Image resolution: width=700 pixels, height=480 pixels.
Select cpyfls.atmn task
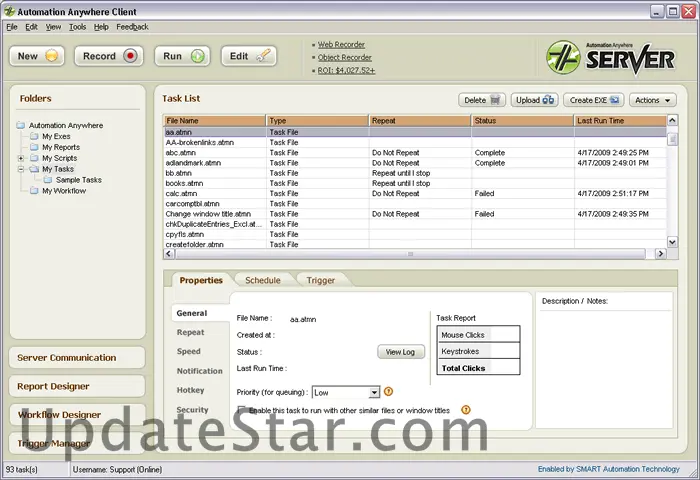[x=415, y=234]
